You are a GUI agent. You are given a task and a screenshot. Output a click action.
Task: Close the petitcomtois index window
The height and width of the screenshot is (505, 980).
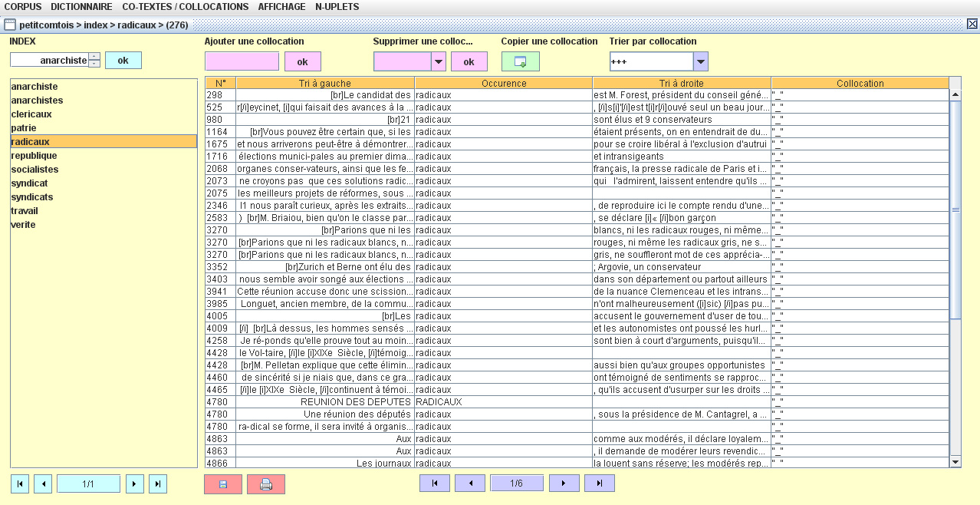pos(972,25)
